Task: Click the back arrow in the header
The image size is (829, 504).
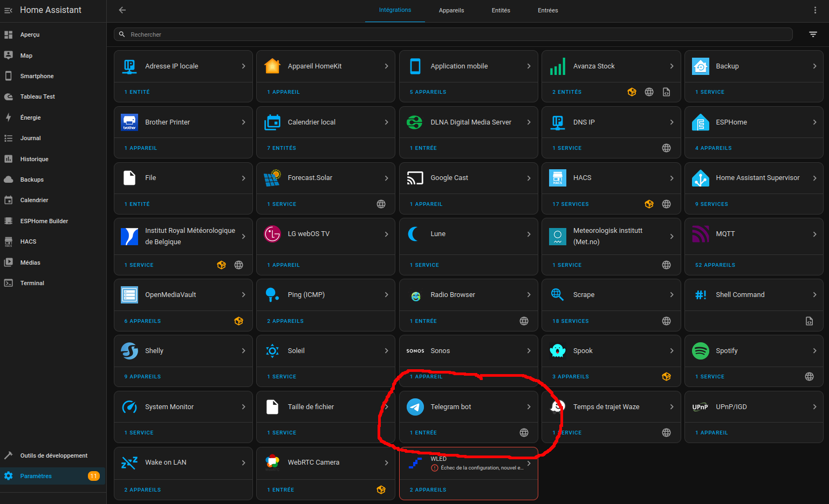Action: point(122,10)
